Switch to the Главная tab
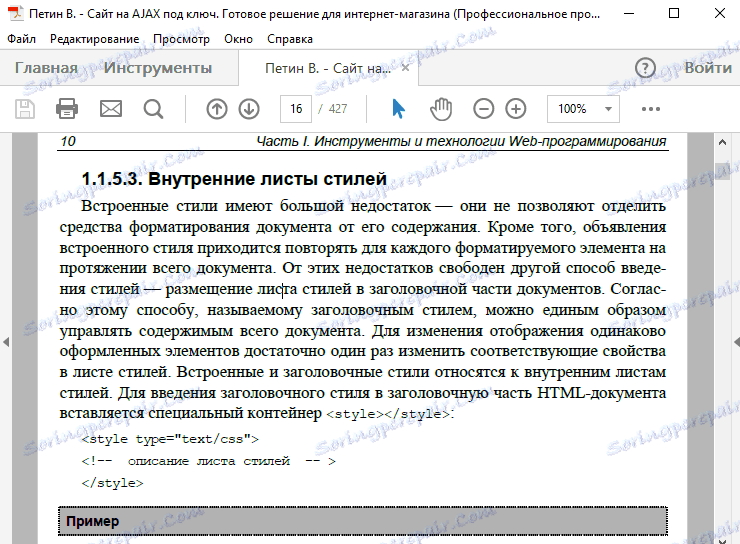This screenshot has width=740, height=544. click(x=46, y=68)
